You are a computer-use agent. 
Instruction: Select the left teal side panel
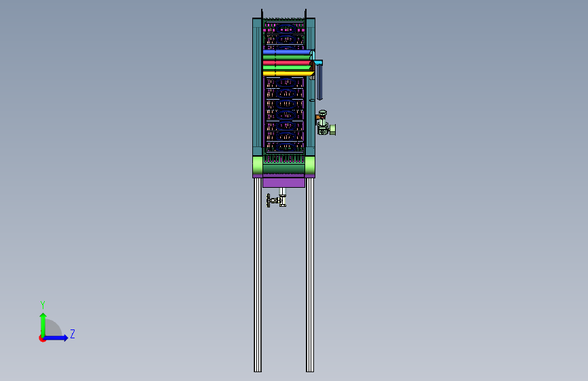coord(257,86)
